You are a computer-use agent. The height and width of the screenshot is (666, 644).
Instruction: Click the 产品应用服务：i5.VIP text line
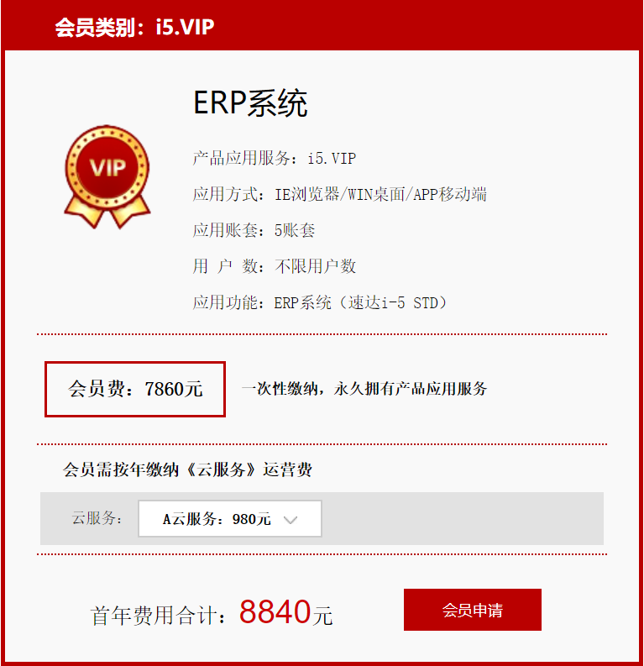pyautogui.click(x=275, y=158)
